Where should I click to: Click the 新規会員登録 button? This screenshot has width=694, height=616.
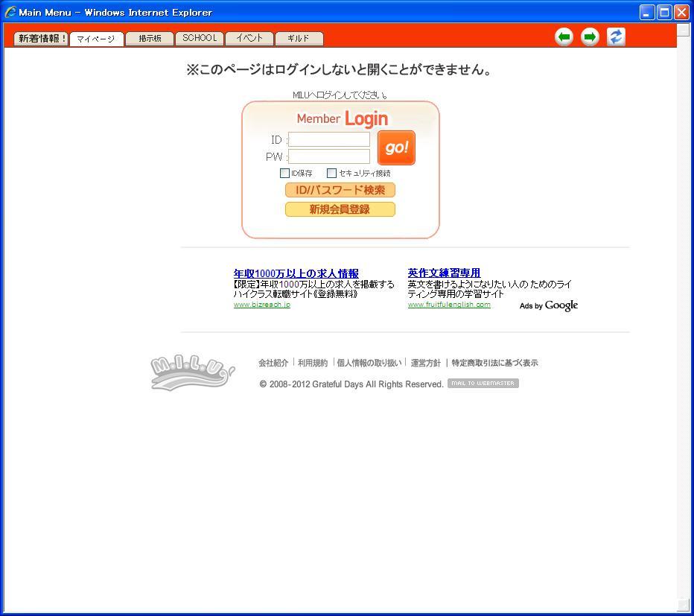340,209
